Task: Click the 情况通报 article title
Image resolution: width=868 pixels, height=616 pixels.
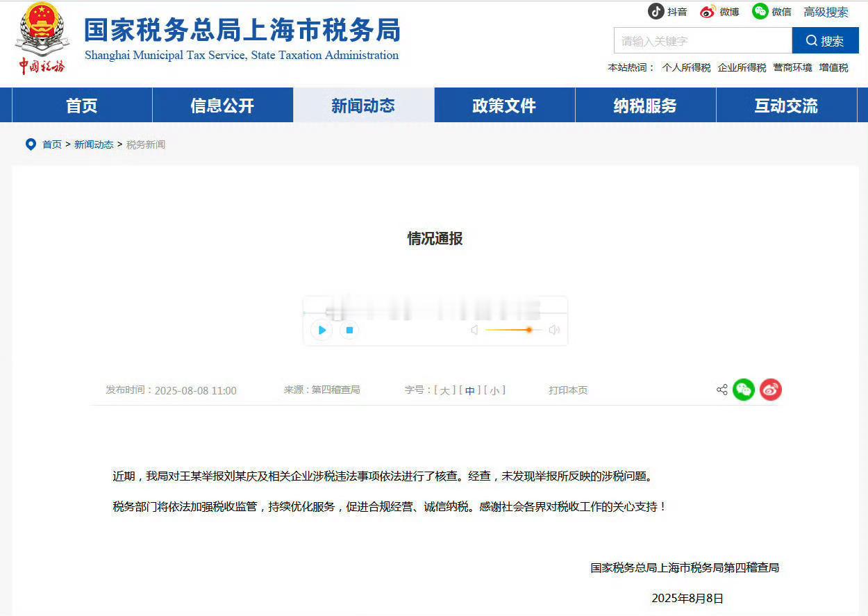Action: (x=435, y=238)
